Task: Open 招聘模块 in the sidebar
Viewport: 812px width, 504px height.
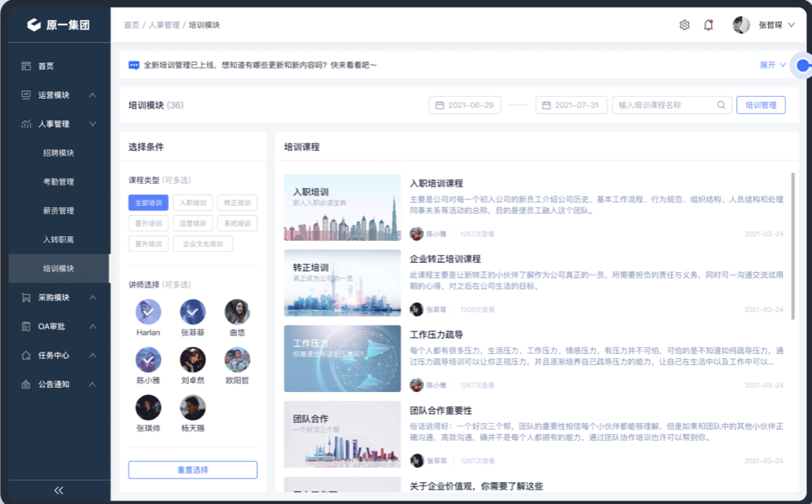Action: click(x=58, y=153)
